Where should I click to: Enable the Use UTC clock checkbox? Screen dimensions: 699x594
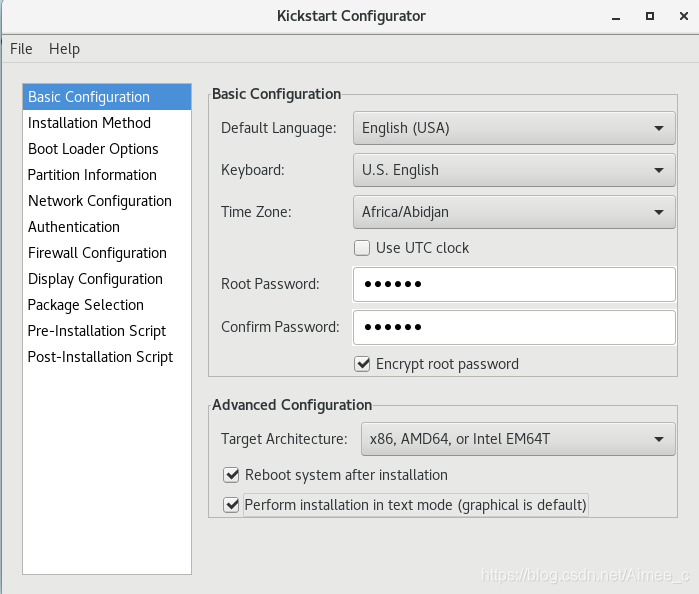[x=362, y=248]
